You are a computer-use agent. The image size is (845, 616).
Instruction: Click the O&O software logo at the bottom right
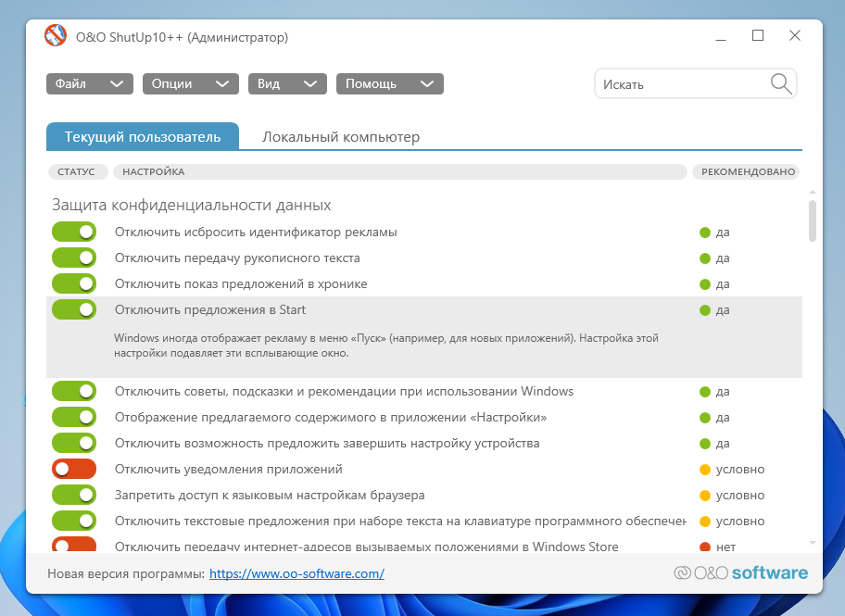tap(740, 572)
